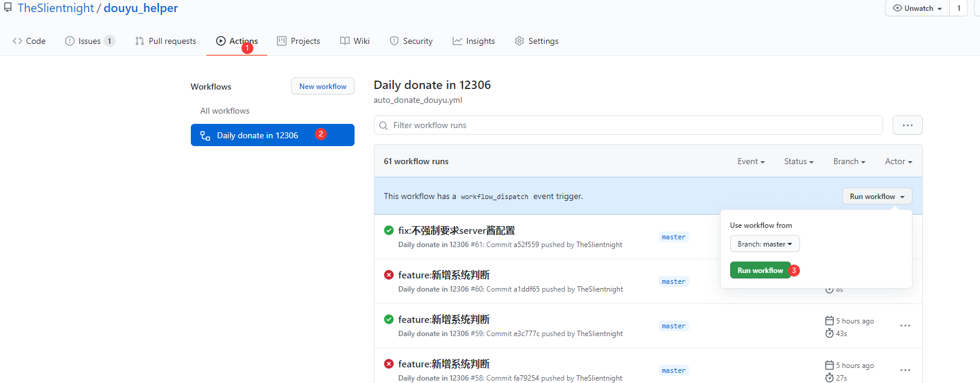Open the Branch: master selector
The image size is (980, 383).
pos(764,244)
